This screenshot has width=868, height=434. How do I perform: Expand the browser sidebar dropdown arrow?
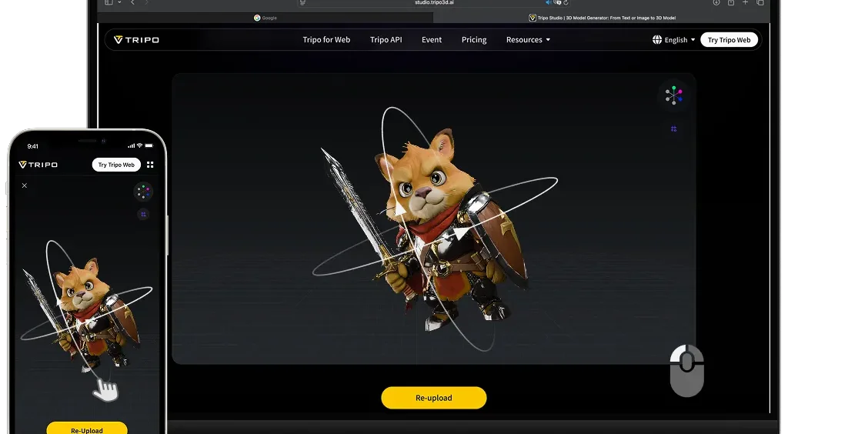(x=119, y=3)
